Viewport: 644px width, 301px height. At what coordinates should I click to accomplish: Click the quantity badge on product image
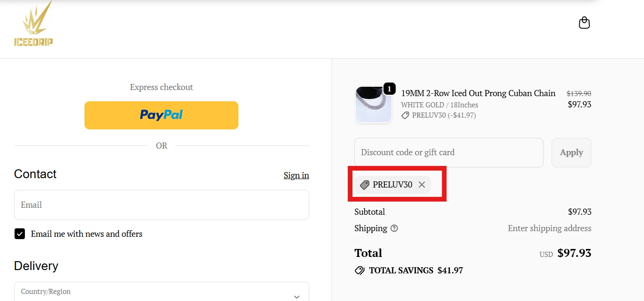click(389, 89)
